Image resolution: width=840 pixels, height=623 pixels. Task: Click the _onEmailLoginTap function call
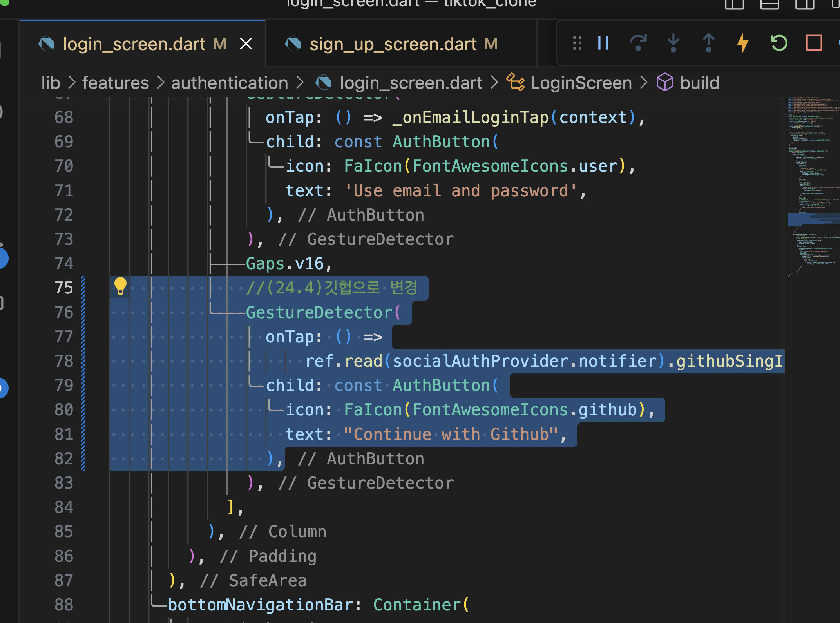coord(471,118)
